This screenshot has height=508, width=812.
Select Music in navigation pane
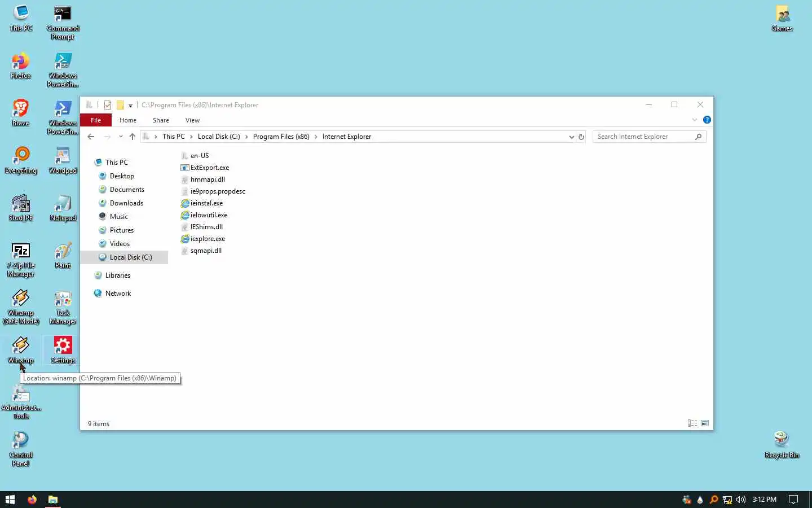pos(118,217)
